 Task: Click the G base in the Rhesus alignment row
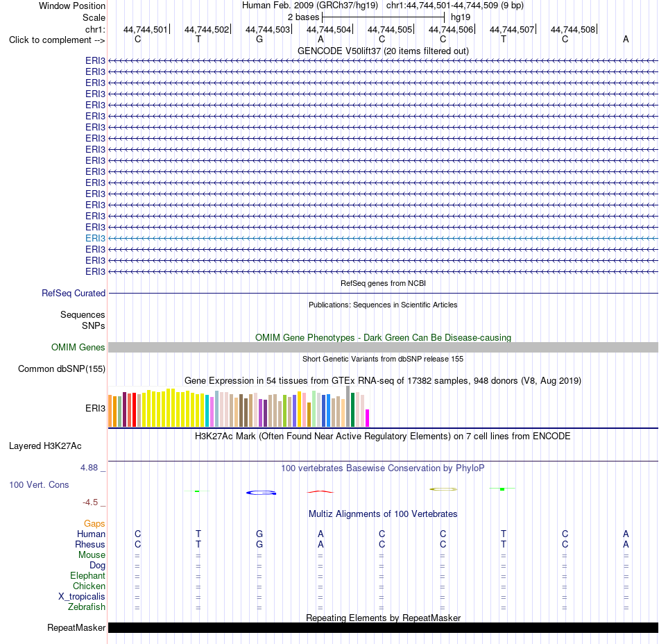click(x=259, y=544)
